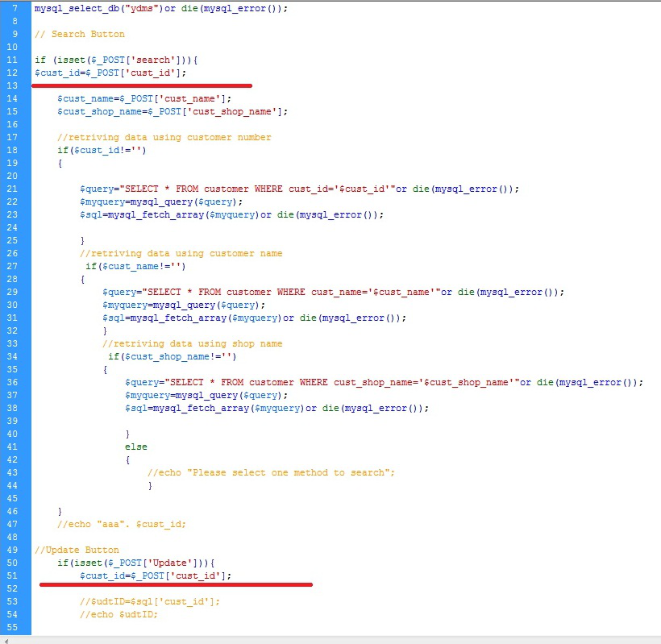Click line number 29 in the gutter
Screen dimensions: 661x644
(12, 292)
